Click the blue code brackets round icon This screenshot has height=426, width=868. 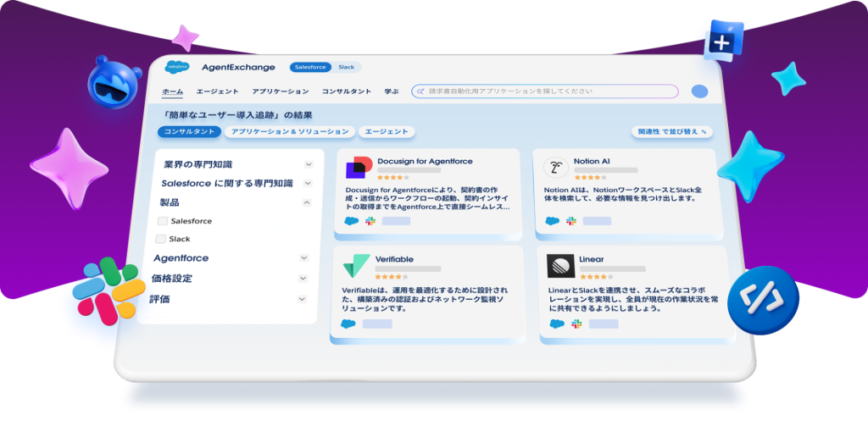tap(763, 301)
